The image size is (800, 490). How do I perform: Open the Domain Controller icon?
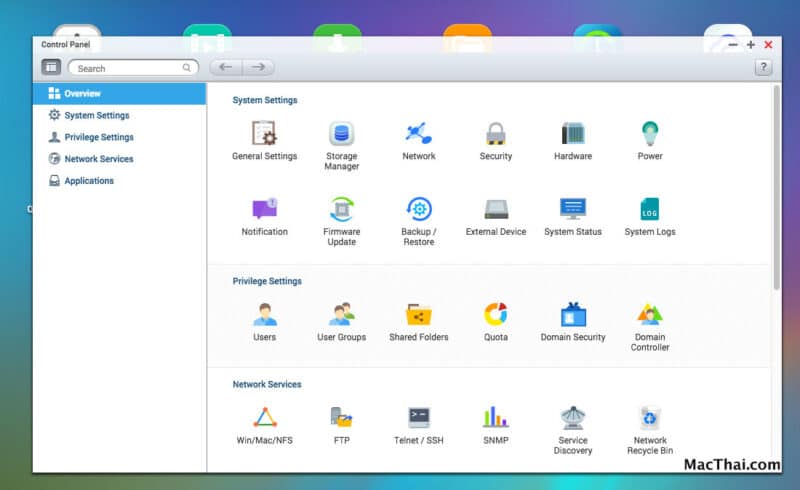point(650,315)
